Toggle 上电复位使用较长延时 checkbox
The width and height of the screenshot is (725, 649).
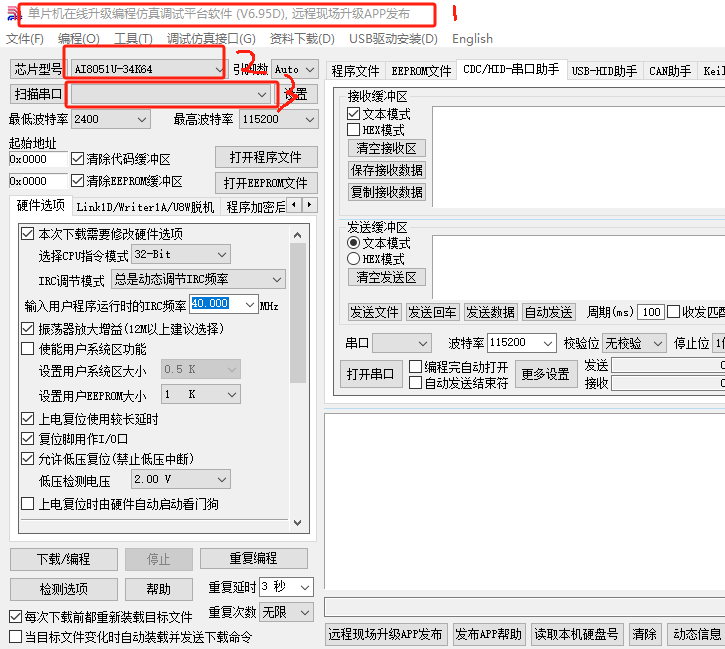coord(27,419)
